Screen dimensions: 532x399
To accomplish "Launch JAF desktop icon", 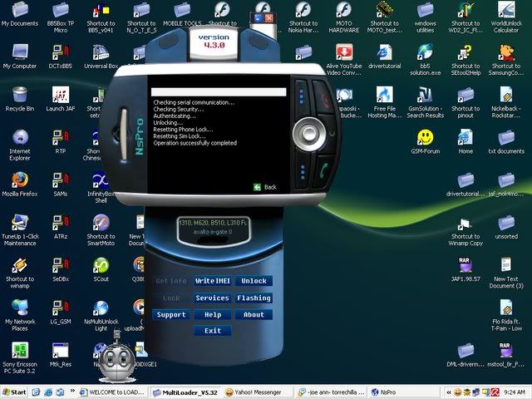I will point(61,99).
